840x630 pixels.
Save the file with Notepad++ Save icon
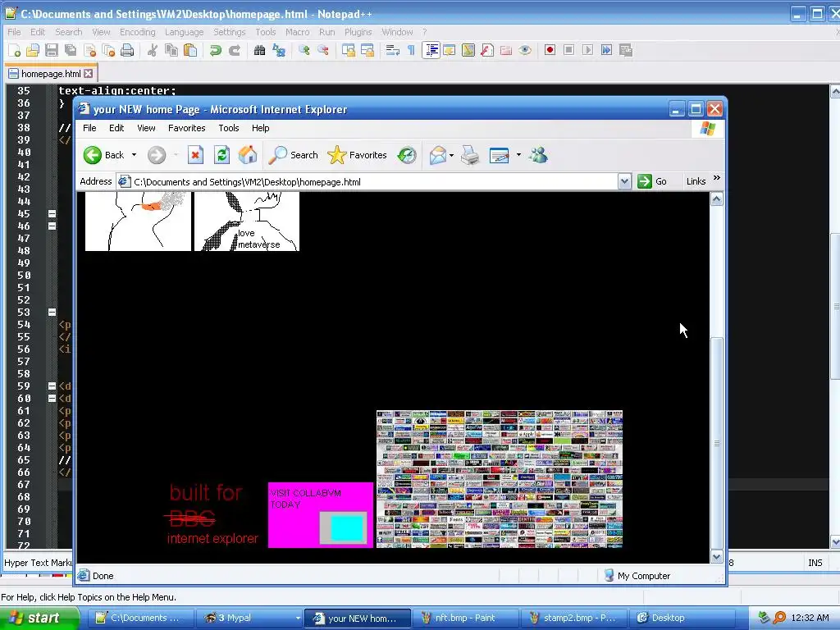(52, 50)
